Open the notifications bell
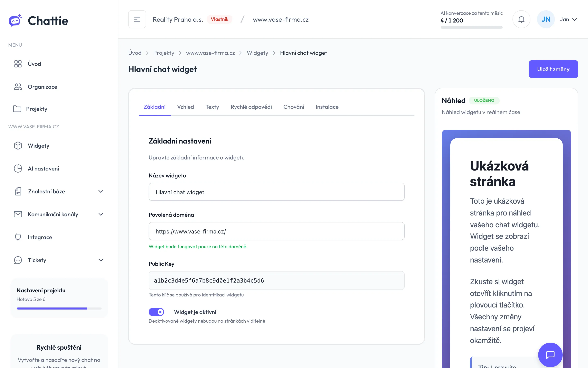 [521, 19]
